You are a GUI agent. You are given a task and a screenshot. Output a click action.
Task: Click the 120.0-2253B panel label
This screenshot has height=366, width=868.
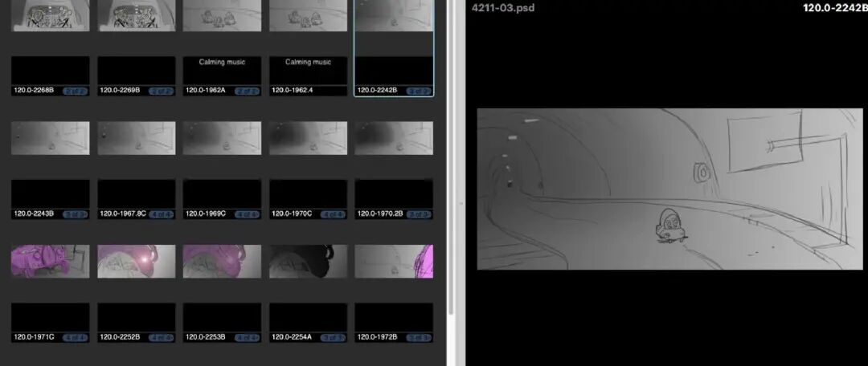(x=207, y=336)
